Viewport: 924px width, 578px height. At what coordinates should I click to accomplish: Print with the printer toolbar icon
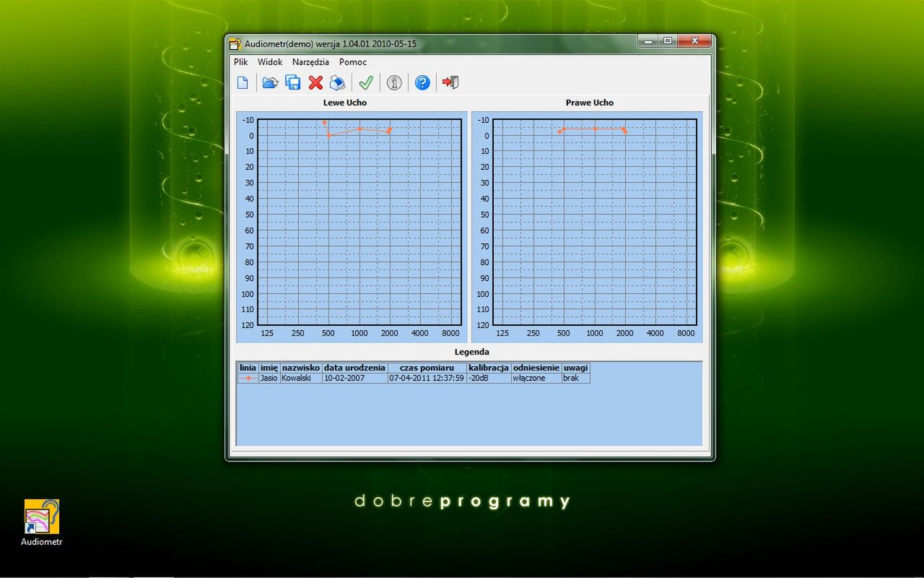click(x=337, y=82)
